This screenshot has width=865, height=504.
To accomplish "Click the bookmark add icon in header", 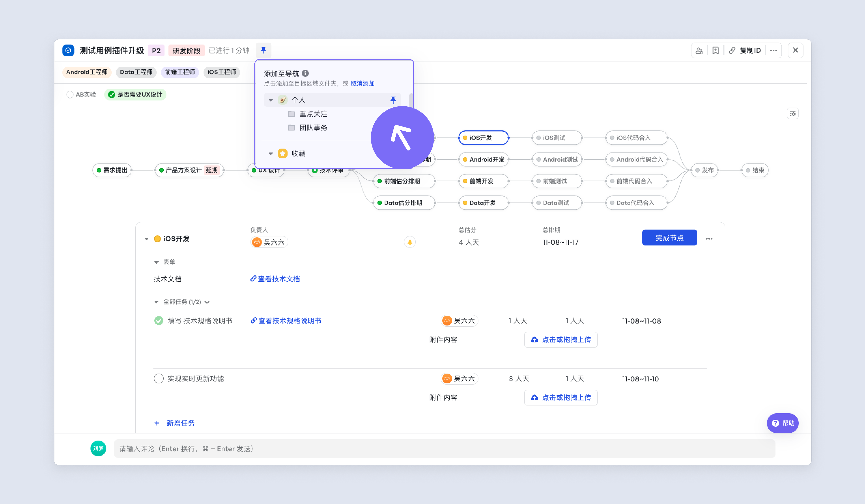I will [715, 51].
